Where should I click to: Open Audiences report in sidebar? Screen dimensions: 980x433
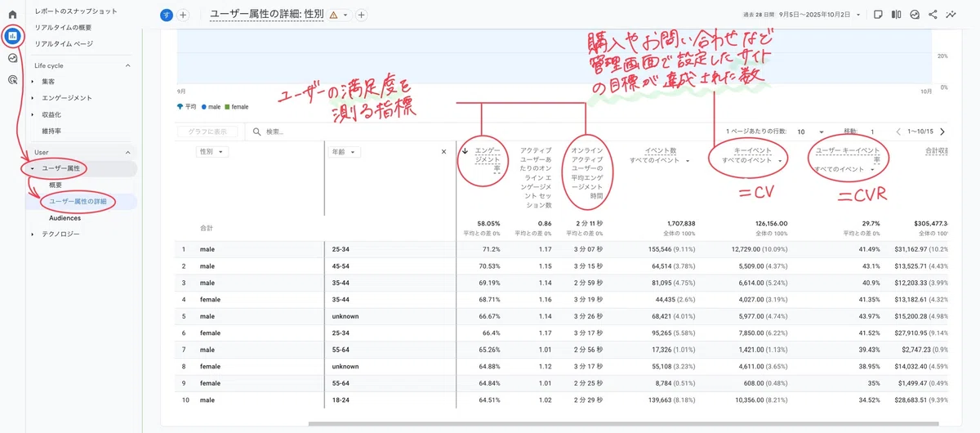[x=65, y=218]
